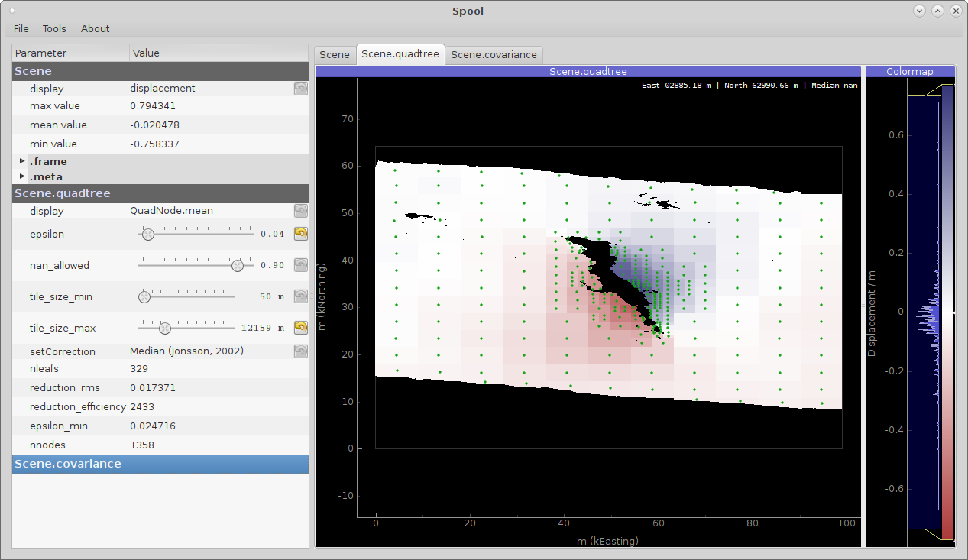Viewport: 968px width, 560px height.
Task: Open the Tools menu
Action: pyautogui.click(x=54, y=28)
